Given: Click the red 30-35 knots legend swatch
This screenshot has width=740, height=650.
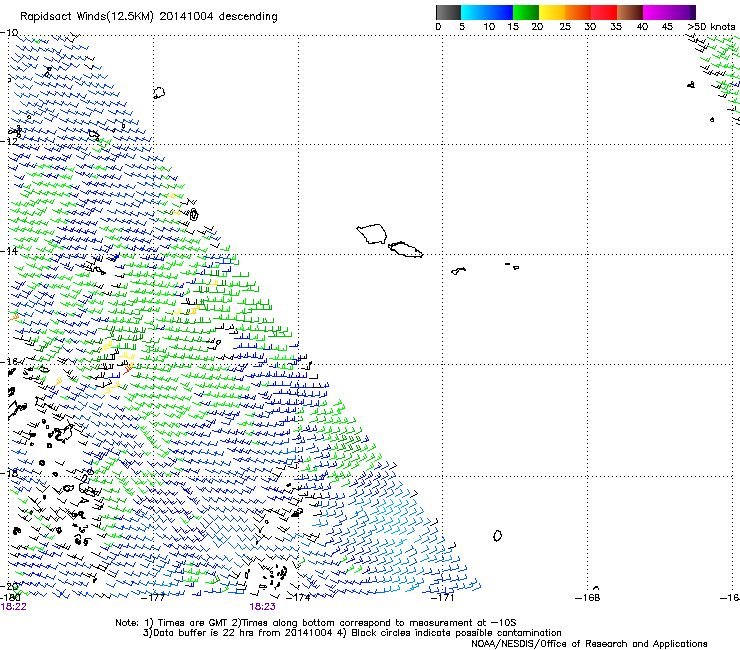Looking at the screenshot, I should [604, 12].
